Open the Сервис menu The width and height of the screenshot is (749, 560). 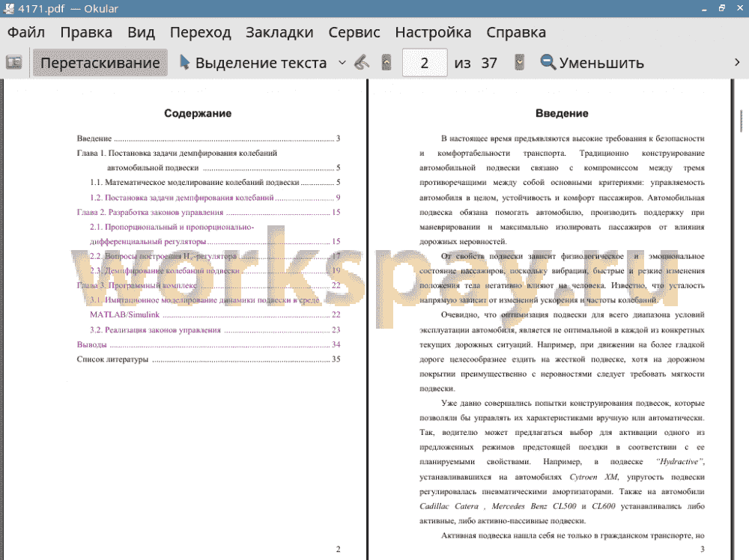tap(354, 32)
